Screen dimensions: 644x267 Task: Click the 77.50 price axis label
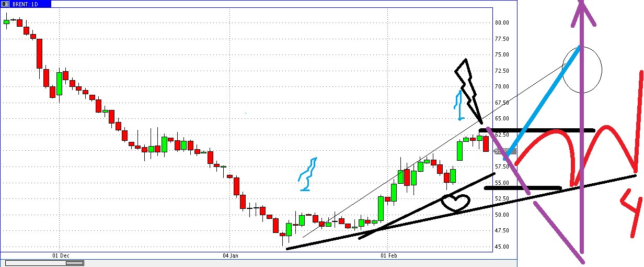click(502, 39)
